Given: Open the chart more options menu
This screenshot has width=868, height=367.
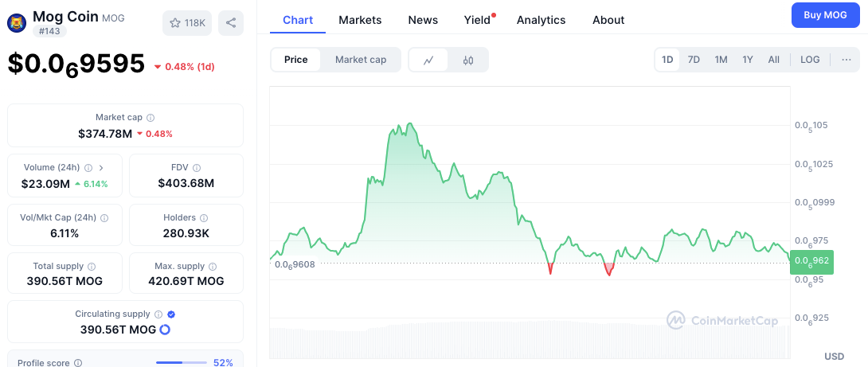Looking at the screenshot, I should (x=846, y=60).
